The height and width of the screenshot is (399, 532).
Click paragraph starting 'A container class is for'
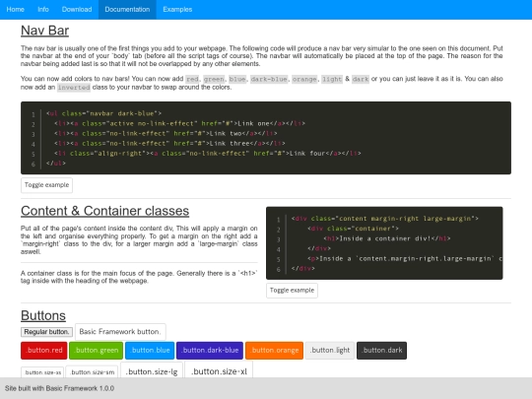(139, 277)
